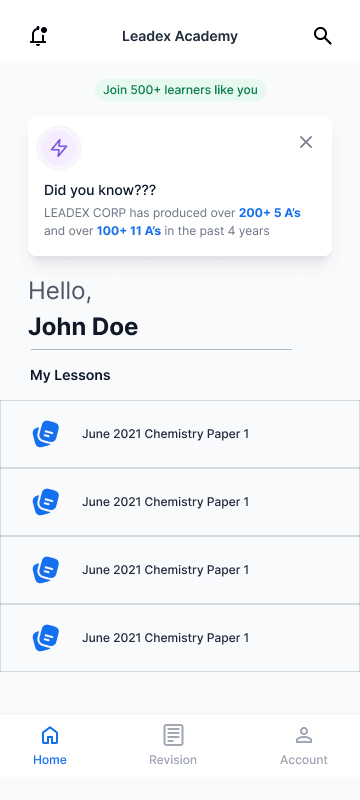Screen dimensions: 360x800
Task: Switch to the Revision tab
Action: coord(173,745)
